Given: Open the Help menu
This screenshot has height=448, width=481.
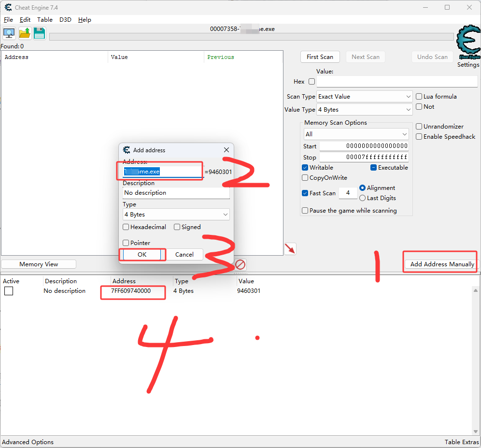Looking at the screenshot, I should tap(85, 20).
